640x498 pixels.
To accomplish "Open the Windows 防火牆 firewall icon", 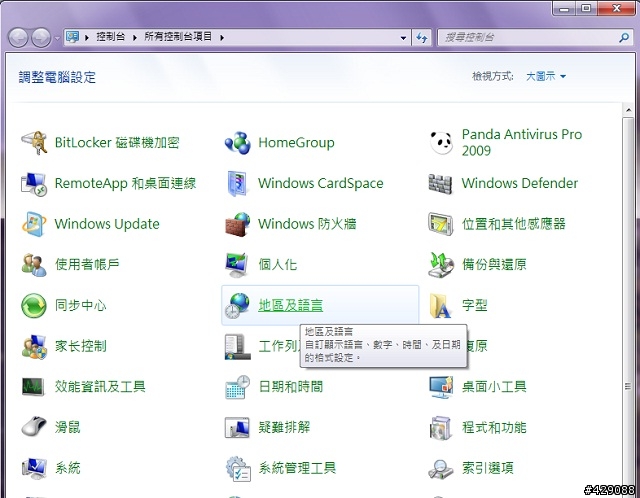I will click(x=238, y=224).
